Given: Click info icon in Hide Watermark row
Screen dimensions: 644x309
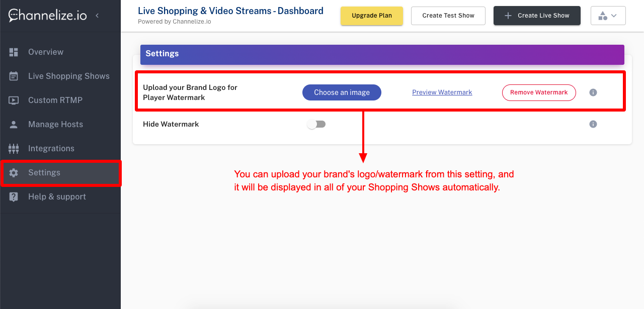Looking at the screenshot, I should [x=593, y=124].
